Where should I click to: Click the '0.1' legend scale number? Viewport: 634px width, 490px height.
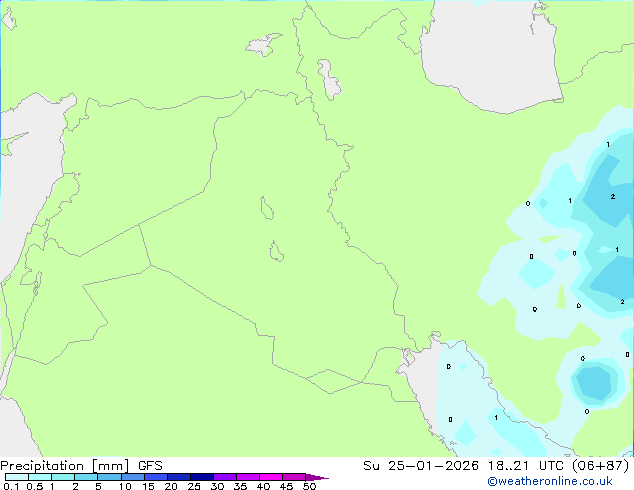click(x=11, y=486)
